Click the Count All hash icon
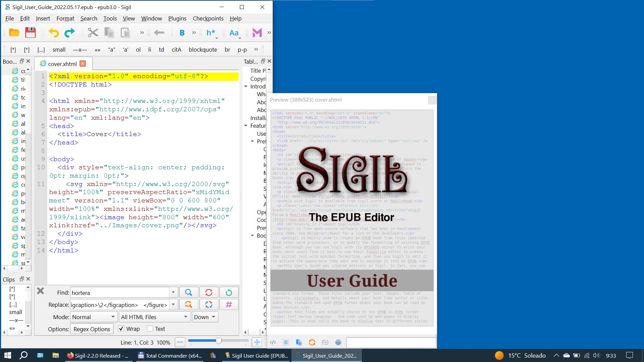Image resolution: width=644 pixels, height=362 pixels. (229, 305)
